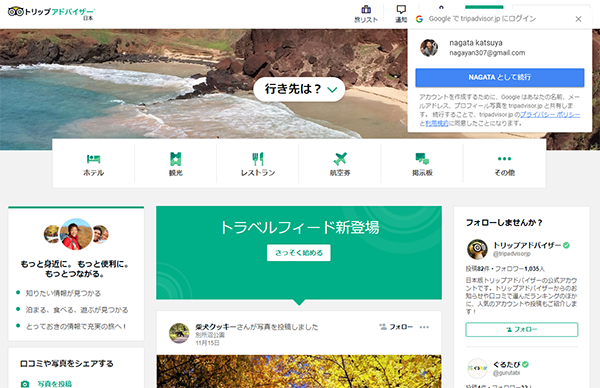Image resolution: width=600 pixels, height=388 pixels.
Task: Click the verified badge beside ぐるたび
Action: point(525,364)
